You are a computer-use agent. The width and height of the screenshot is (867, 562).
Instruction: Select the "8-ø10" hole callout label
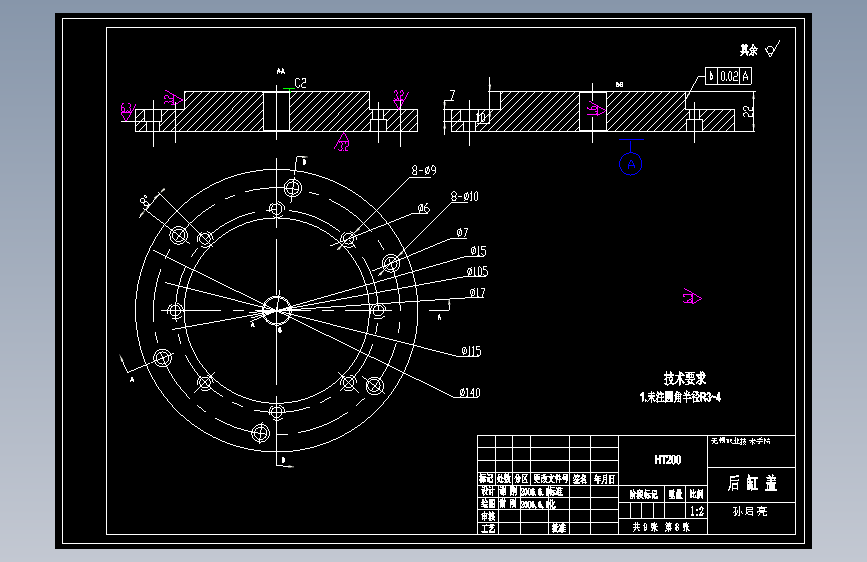coord(464,196)
